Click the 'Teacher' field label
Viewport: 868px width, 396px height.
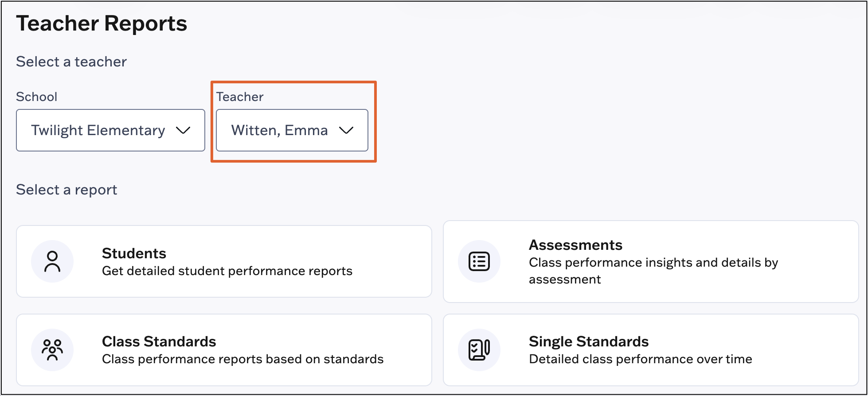coord(240,97)
